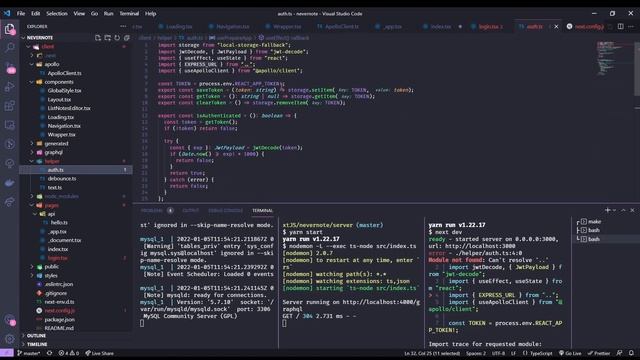This screenshot has height=360, width=640.
Task: Refresh the Explorer file tree
Action: coord(117,38)
